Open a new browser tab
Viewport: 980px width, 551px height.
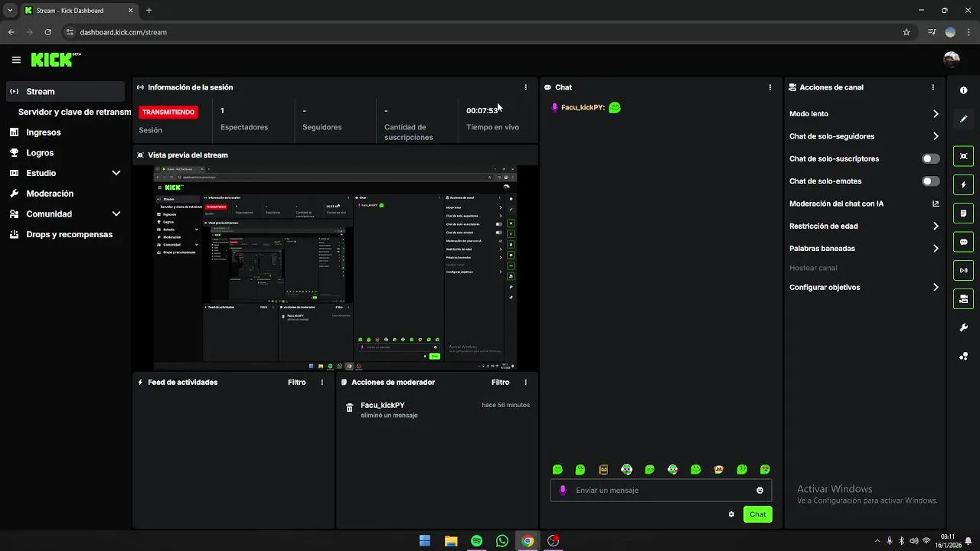coord(149,11)
